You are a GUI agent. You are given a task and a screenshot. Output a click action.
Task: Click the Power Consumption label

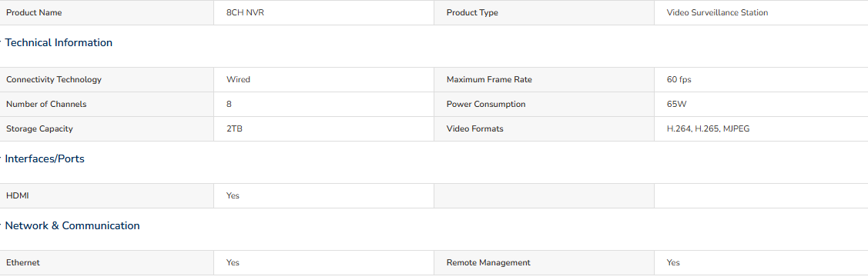[x=486, y=104]
